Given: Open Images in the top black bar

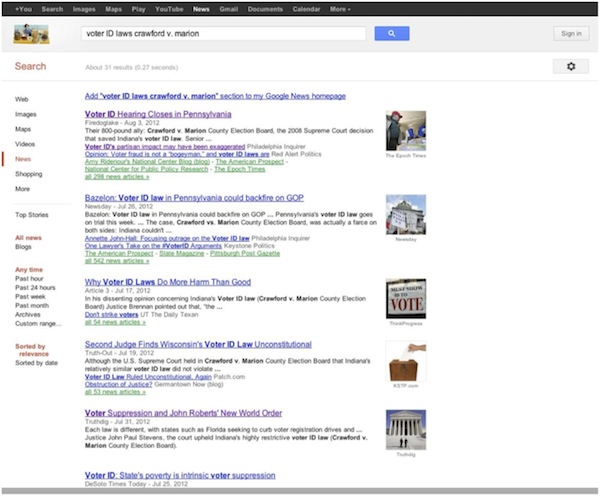Looking at the screenshot, I should [84, 9].
